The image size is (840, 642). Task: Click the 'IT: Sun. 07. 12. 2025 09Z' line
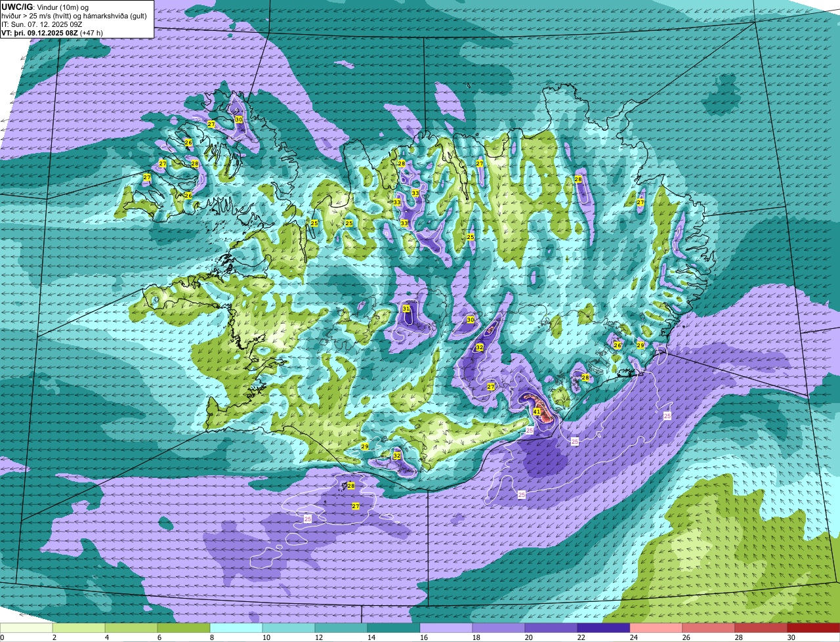click(x=41, y=24)
